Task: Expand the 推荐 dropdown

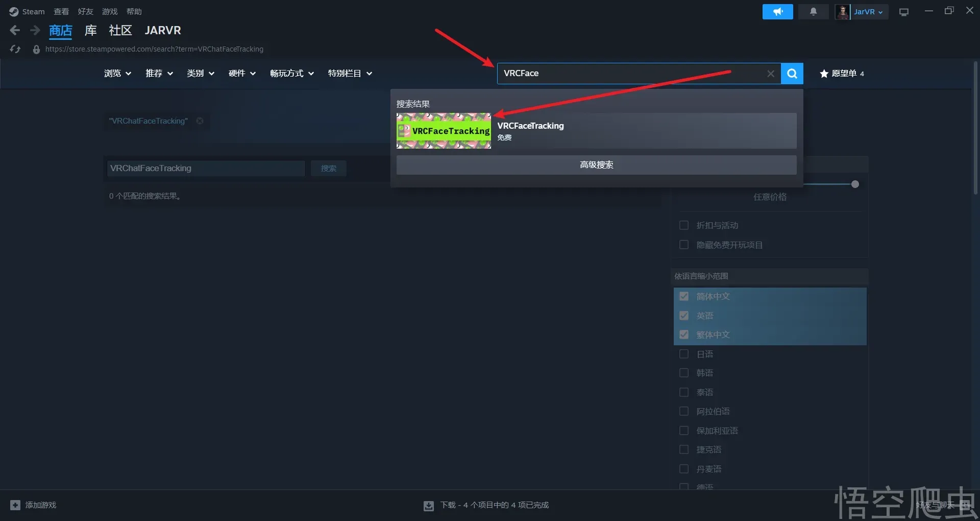Action: (159, 74)
